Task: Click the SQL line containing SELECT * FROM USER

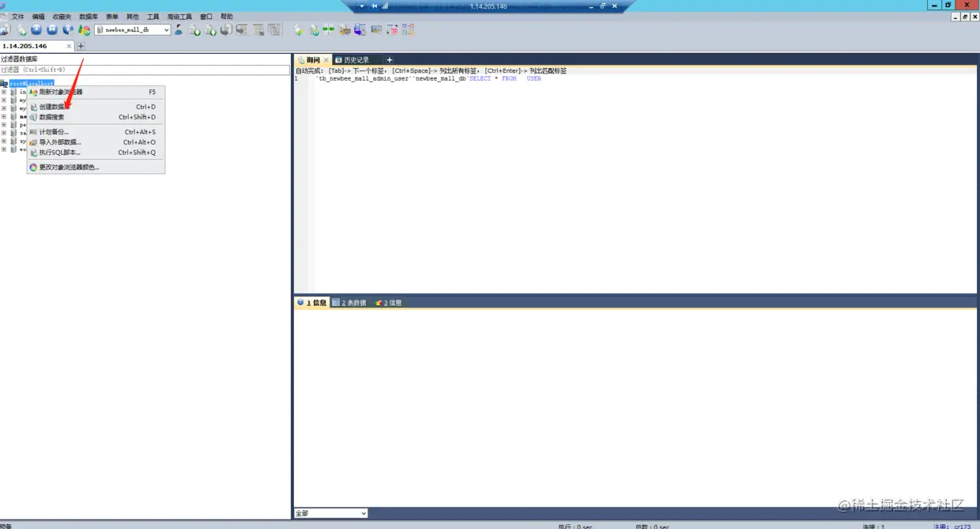Action: 429,79
